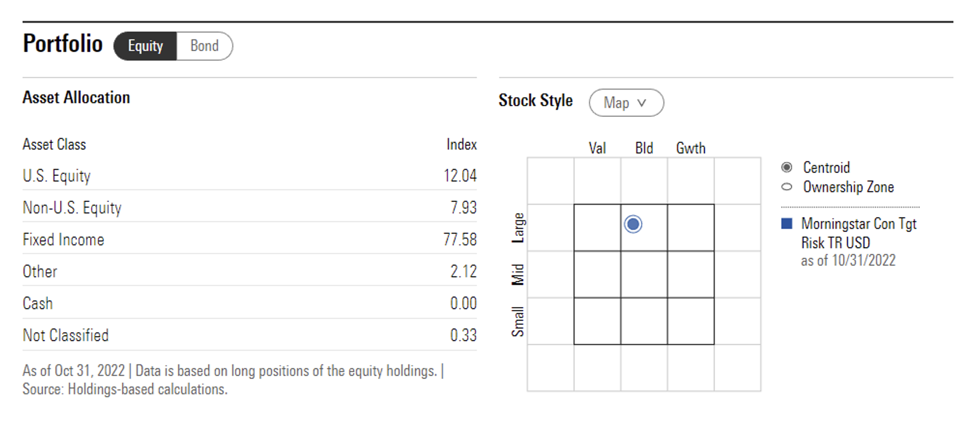The width and height of the screenshot is (980, 424).
Task: Switch to the Equity portfolio toggle
Action: click(x=145, y=46)
